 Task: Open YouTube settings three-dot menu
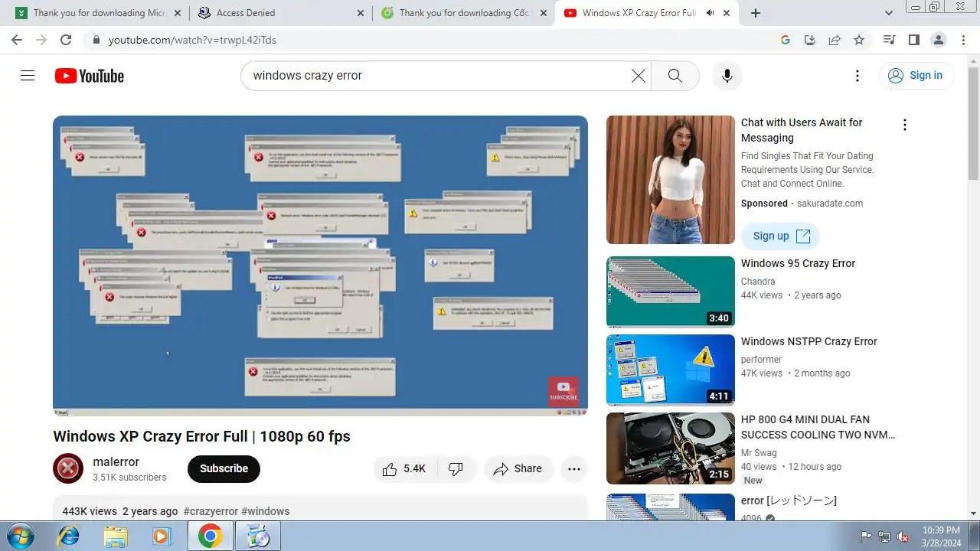click(x=857, y=76)
